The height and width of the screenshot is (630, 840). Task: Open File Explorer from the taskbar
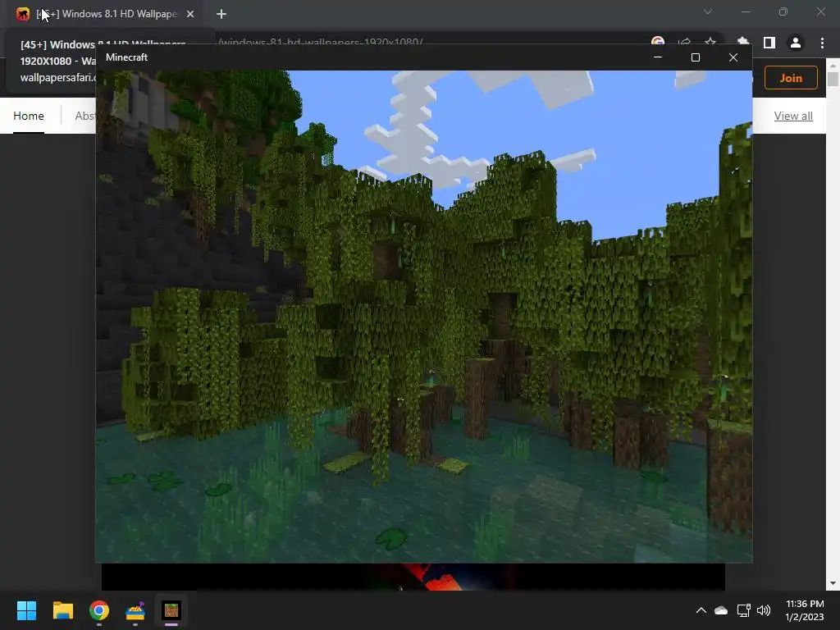coord(62,610)
